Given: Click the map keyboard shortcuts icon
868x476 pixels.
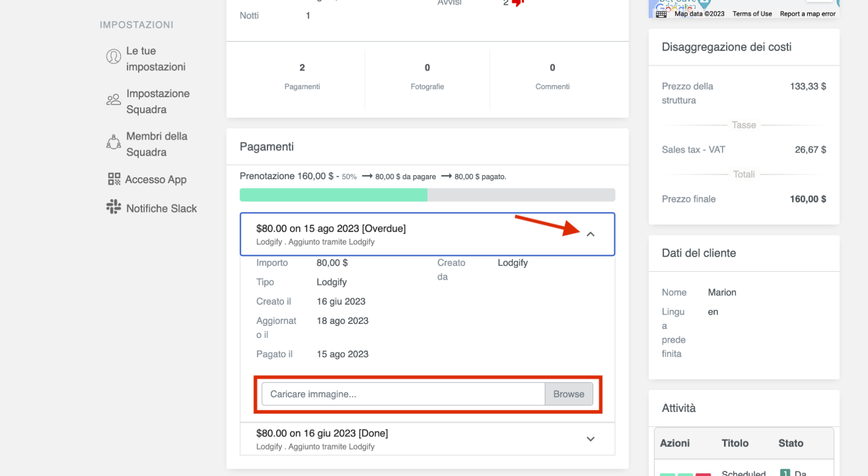Looking at the screenshot, I should pyautogui.click(x=661, y=13).
